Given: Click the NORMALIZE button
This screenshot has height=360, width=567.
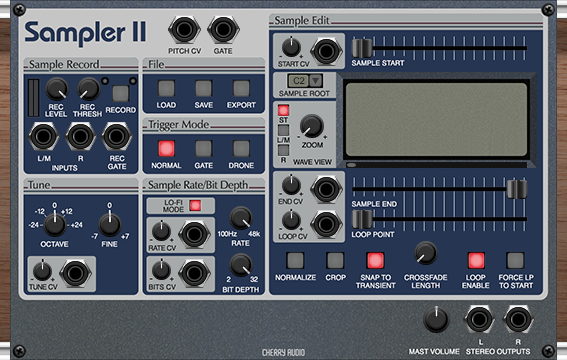Looking at the screenshot, I should pyautogui.click(x=295, y=260).
